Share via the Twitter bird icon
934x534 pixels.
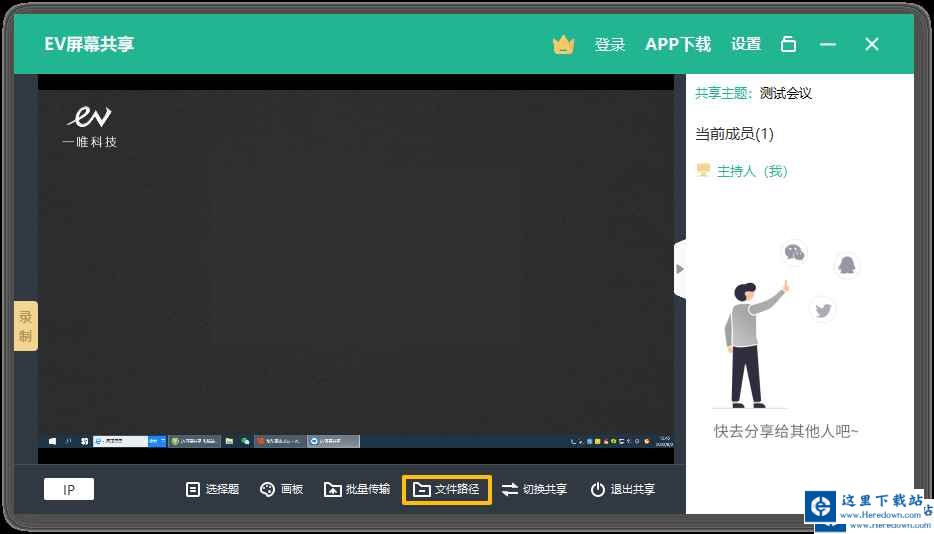(823, 310)
